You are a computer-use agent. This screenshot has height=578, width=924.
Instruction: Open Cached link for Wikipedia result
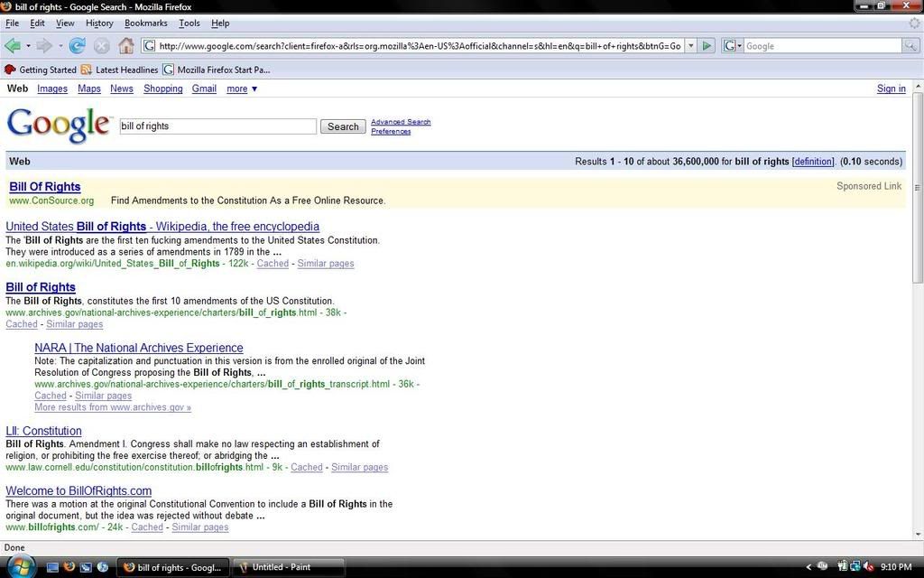click(273, 264)
